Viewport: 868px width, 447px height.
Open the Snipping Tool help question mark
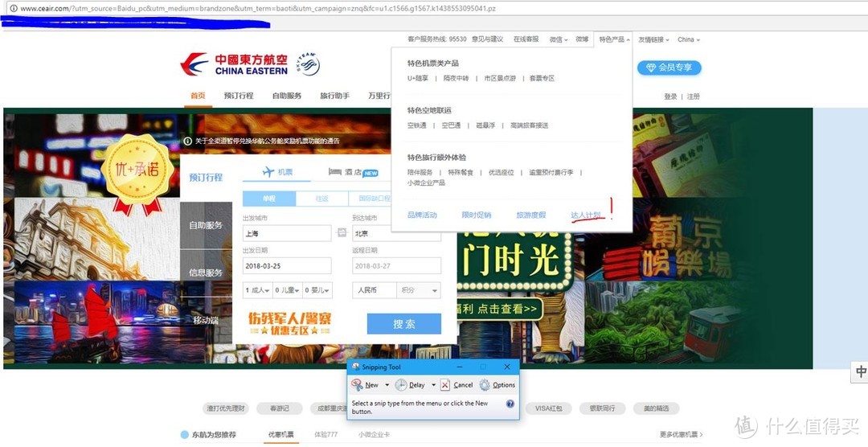[510, 404]
